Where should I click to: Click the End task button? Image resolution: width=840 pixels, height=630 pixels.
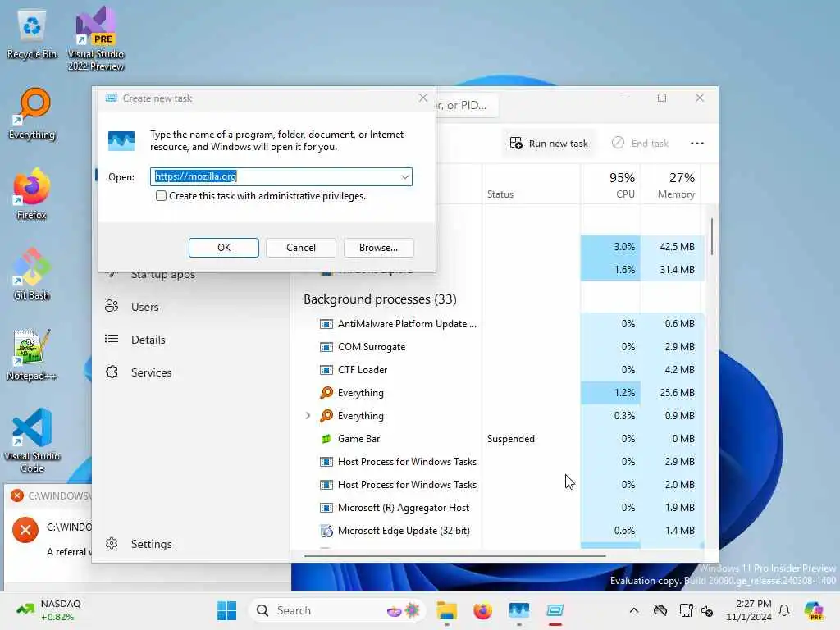coord(640,143)
